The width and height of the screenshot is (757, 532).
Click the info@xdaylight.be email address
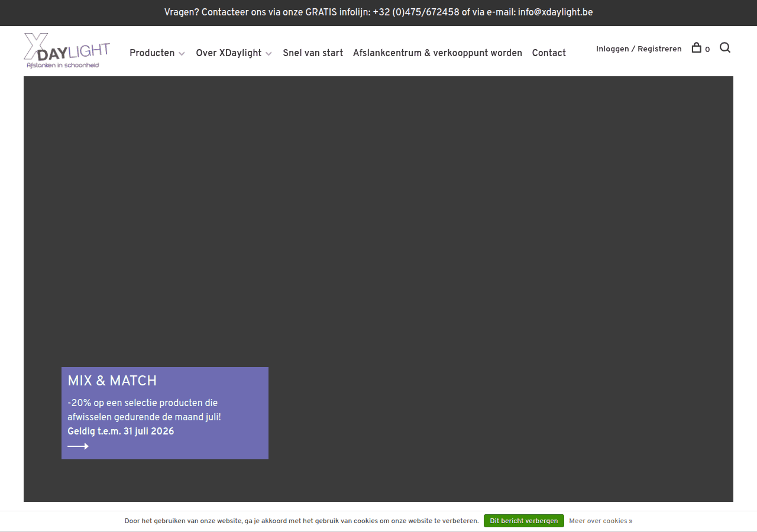[555, 12]
